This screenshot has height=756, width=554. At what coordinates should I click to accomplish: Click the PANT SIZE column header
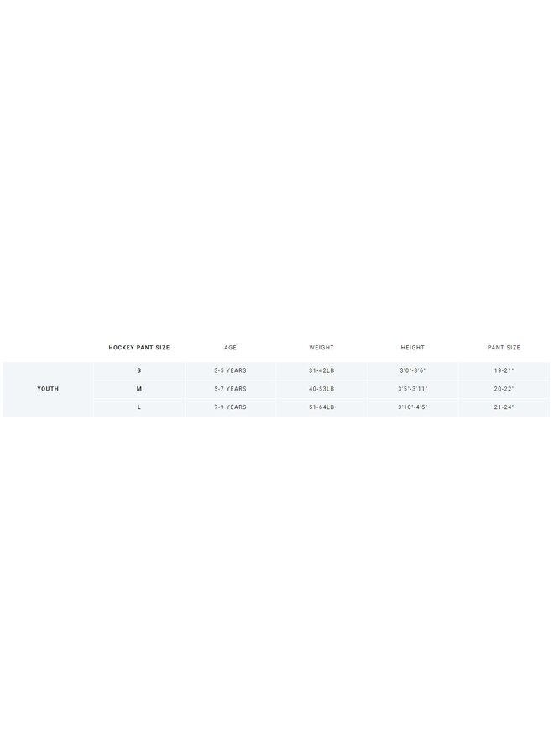pyautogui.click(x=504, y=348)
